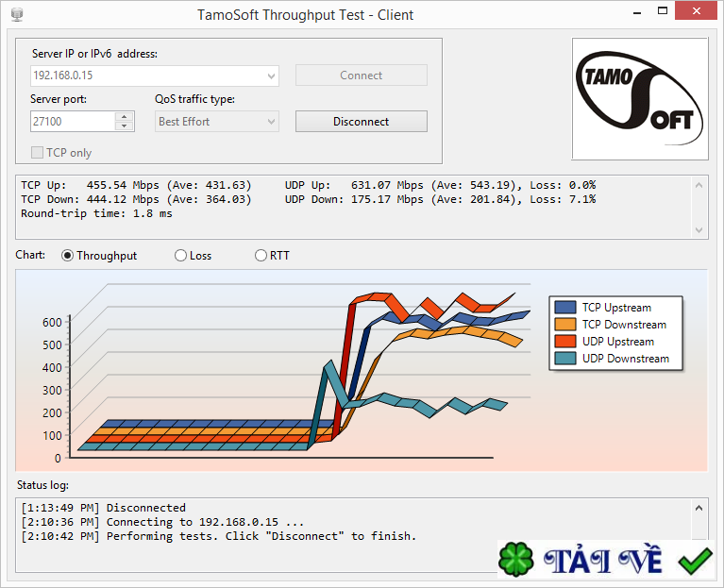Click the TamoSoft logo image
The image size is (724, 588).
tap(639, 99)
